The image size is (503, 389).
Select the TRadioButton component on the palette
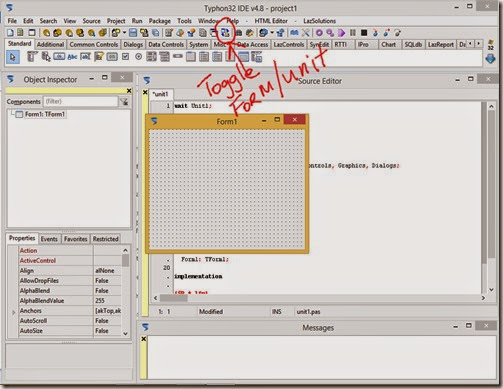(138, 57)
